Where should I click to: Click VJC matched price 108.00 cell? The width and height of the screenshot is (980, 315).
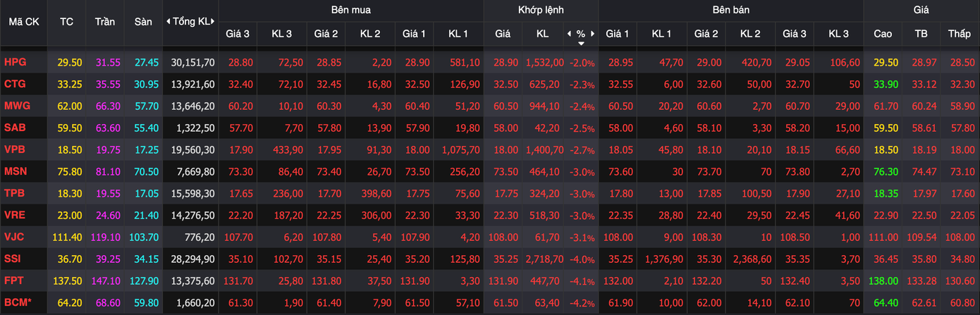[503, 237]
